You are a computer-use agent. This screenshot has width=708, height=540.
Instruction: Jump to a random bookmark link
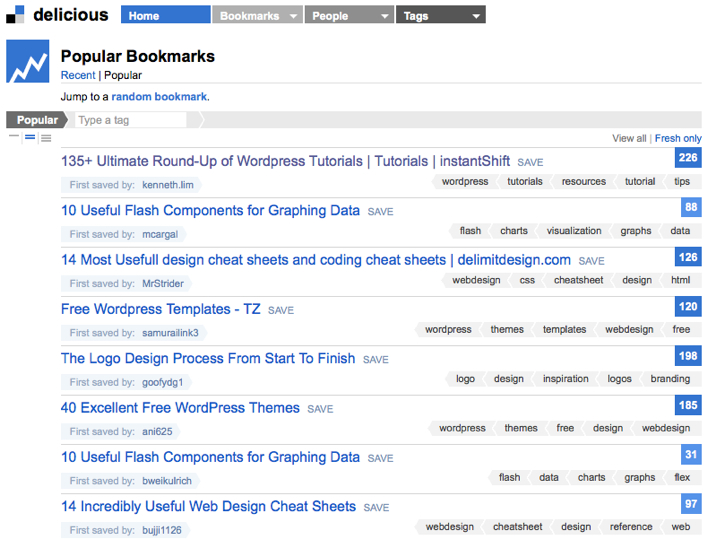159,97
